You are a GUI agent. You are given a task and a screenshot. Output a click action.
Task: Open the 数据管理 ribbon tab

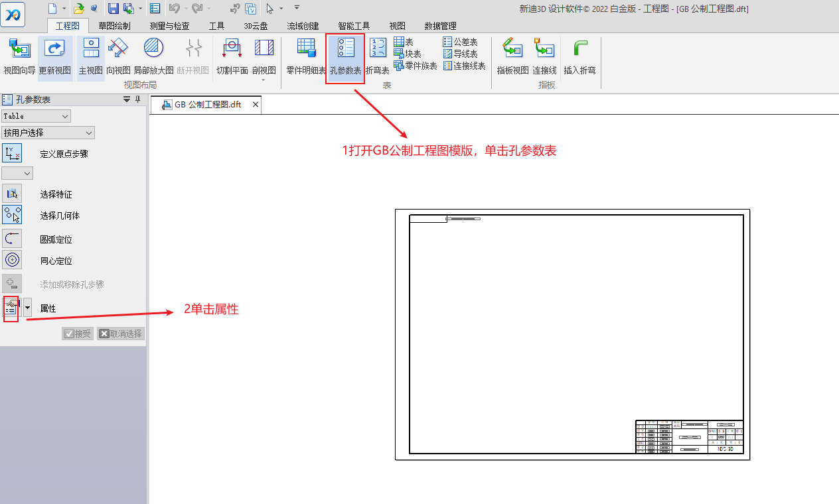[440, 26]
